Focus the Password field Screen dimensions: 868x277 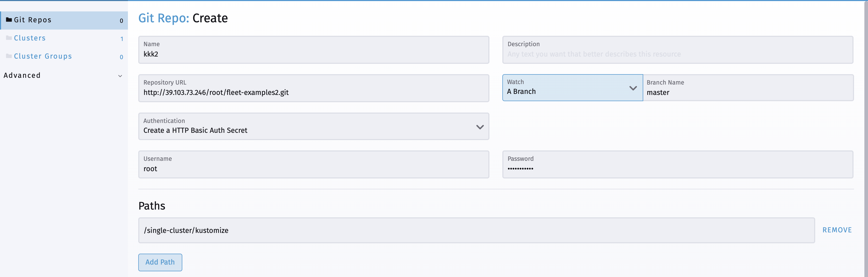pos(678,164)
